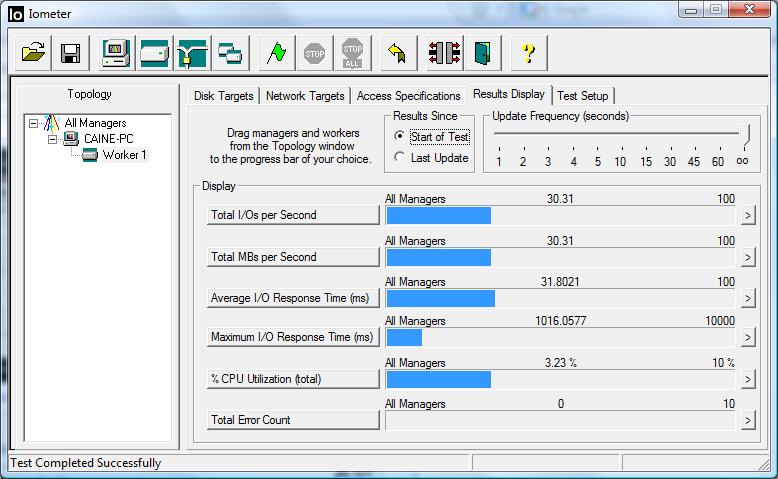Click Maximum I/O Response Time (ms) button
This screenshot has height=479, width=778.
click(x=293, y=337)
